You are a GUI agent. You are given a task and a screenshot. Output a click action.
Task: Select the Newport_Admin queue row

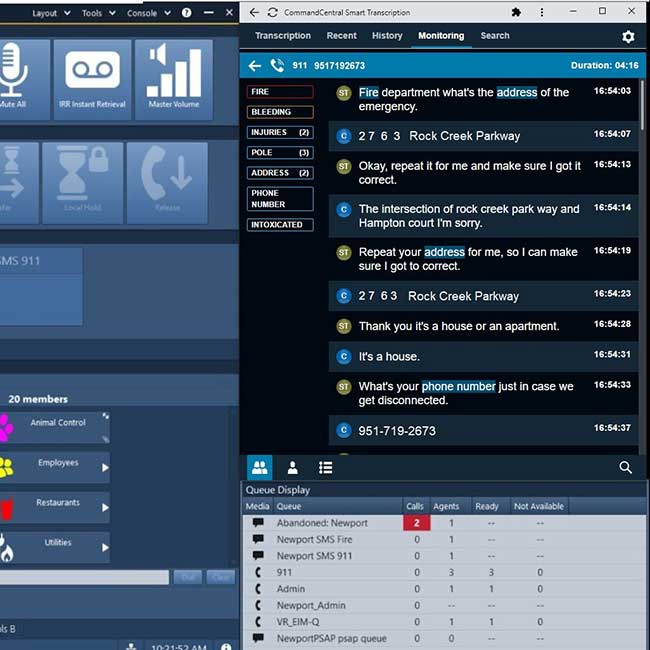pos(444,605)
